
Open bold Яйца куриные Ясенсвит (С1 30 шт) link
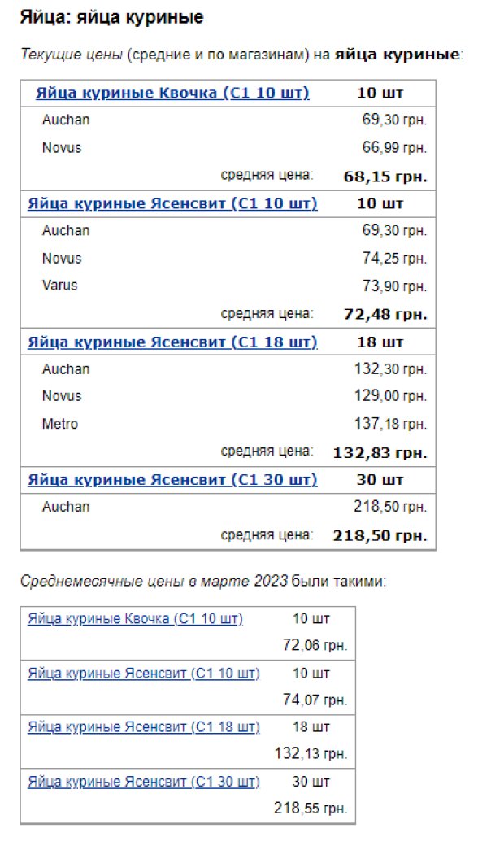[172, 480]
